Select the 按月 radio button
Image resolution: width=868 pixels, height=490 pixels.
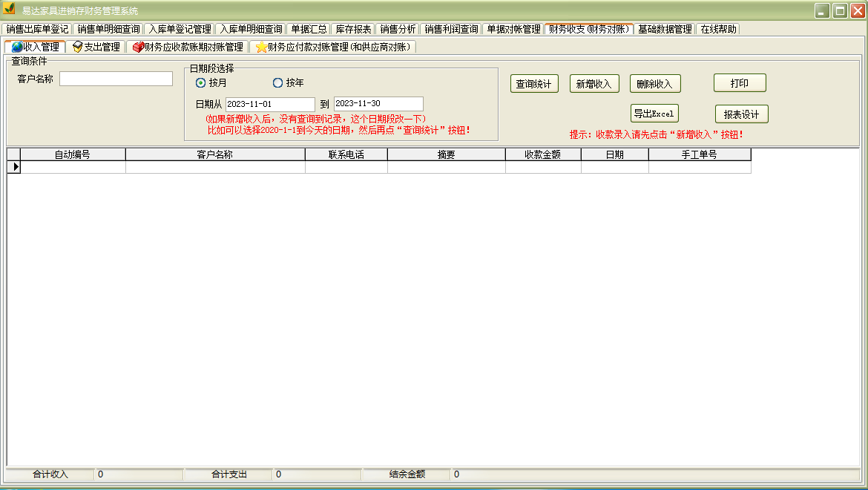click(x=200, y=83)
